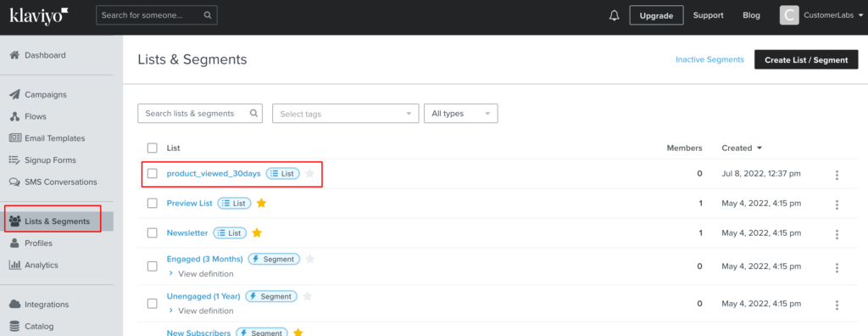Check the Unengaged (1 Year) checkbox

tap(153, 303)
